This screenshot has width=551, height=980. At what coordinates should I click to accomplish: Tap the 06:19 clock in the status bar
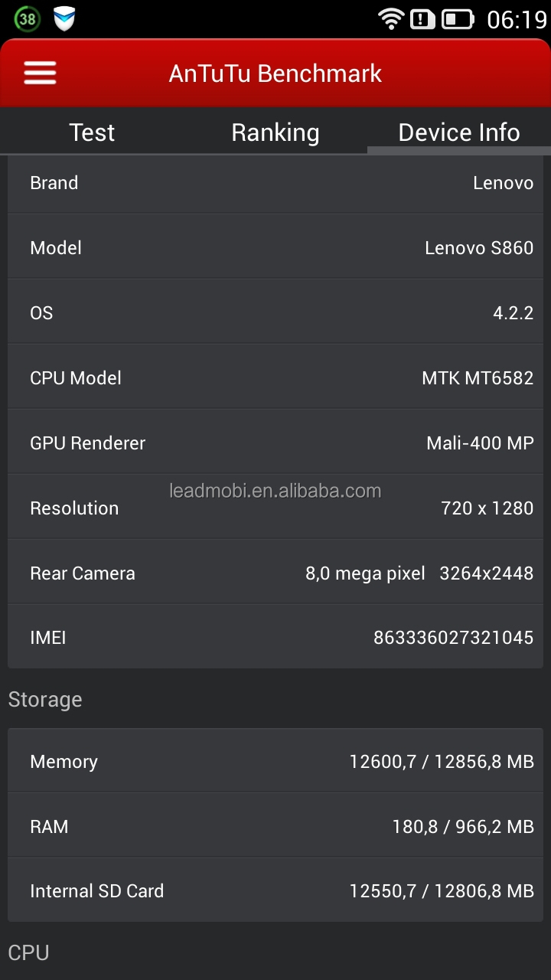pos(517,19)
